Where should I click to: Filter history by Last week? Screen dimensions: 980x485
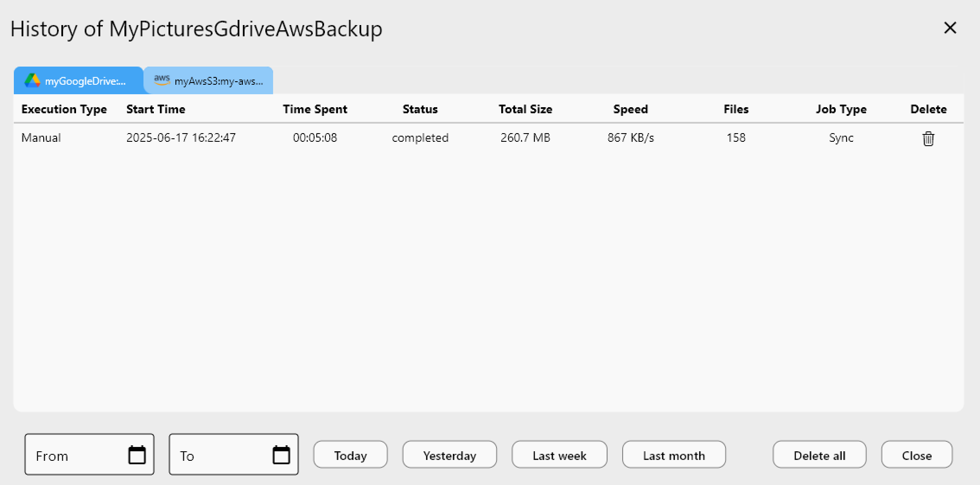(x=559, y=455)
